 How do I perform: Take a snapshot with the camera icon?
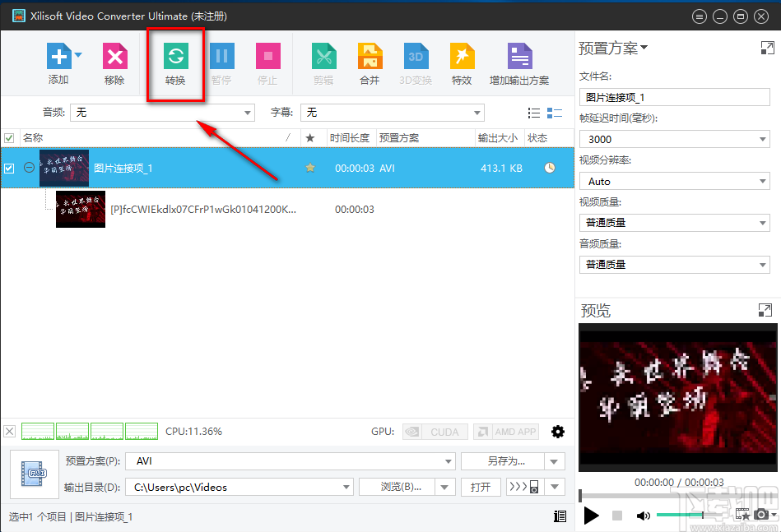point(761,516)
